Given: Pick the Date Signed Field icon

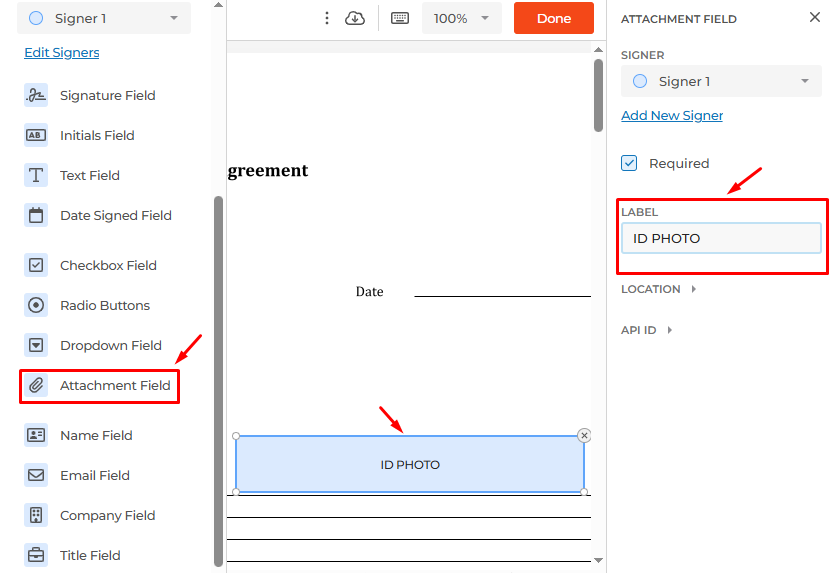Looking at the screenshot, I should tap(36, 215).
